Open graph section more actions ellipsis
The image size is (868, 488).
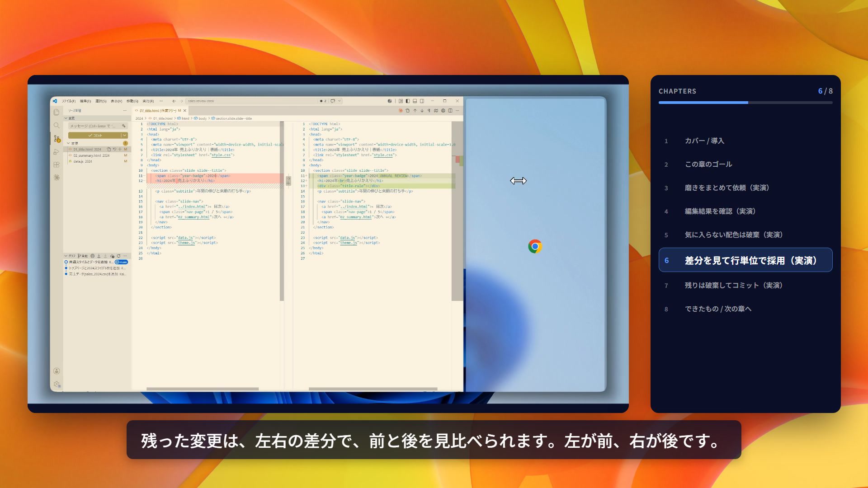[125, 256]
